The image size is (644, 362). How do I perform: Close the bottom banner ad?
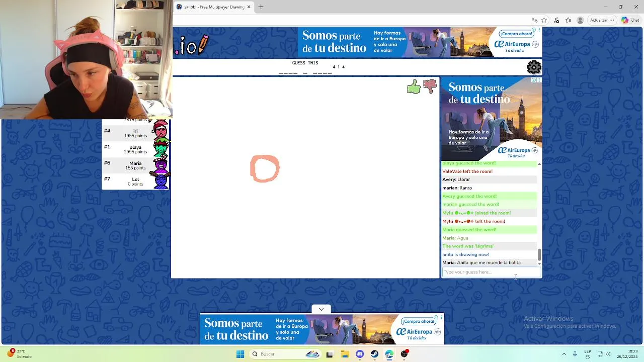coord(441,317)
